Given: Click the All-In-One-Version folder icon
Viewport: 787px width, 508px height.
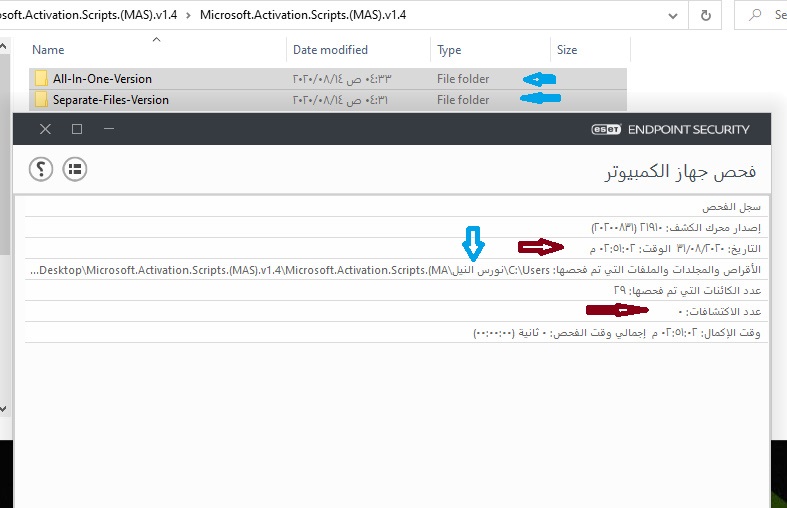Looking at the screenshot, I should pos(41,78).
